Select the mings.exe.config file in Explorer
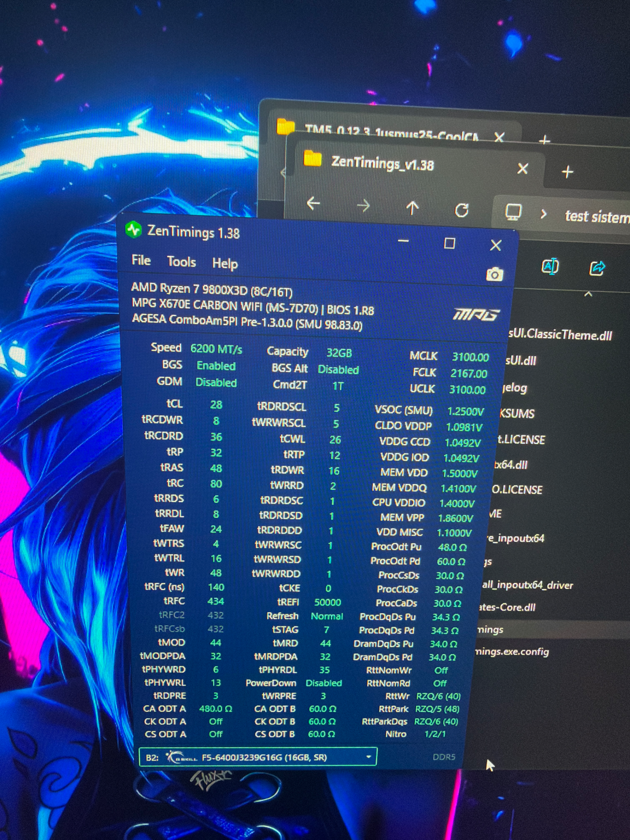630x840 pixels. pyautogui.click(x=512, y=652)
